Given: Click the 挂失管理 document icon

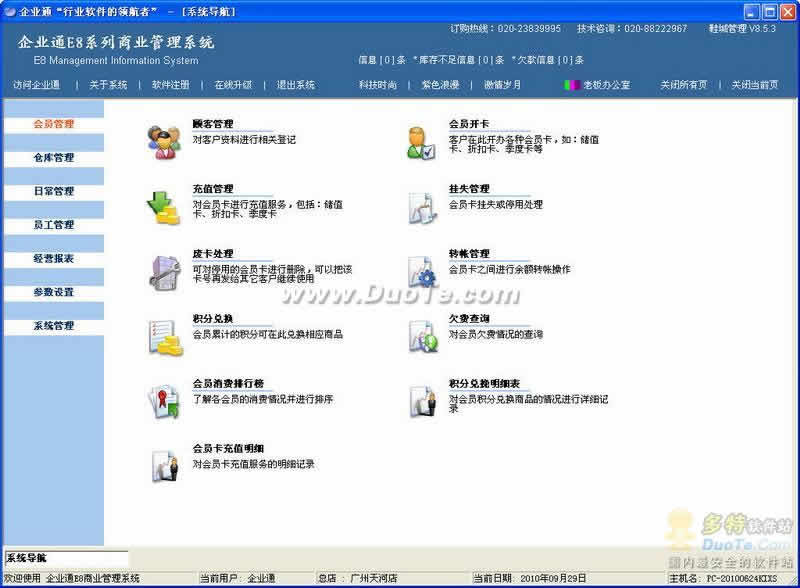Looking at the screenshot, I should coord(422,208).
